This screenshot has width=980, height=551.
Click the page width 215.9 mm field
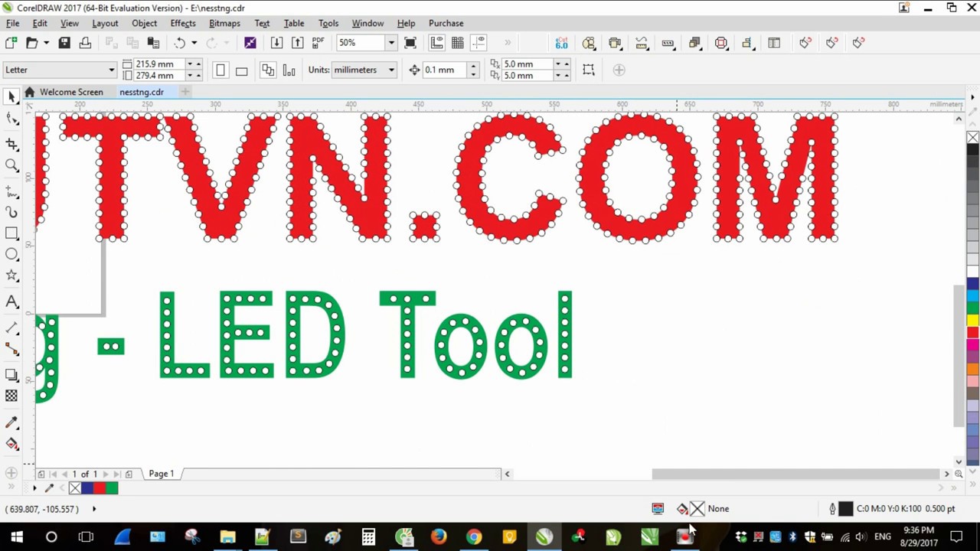coord(159,64)
